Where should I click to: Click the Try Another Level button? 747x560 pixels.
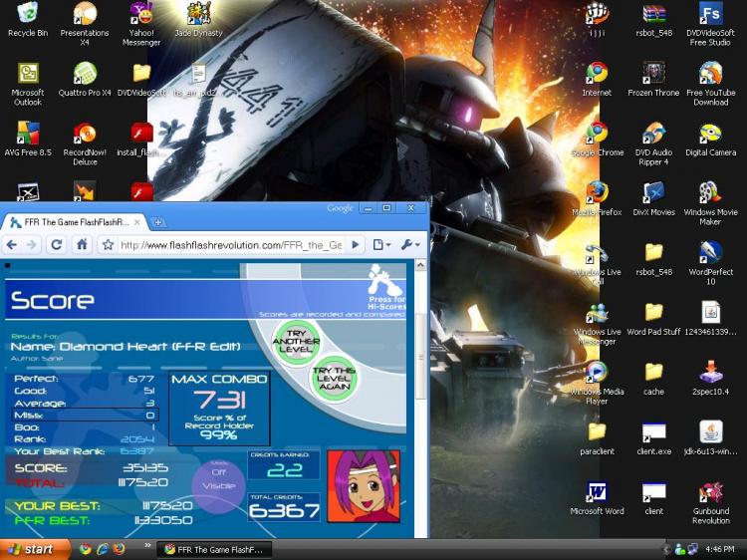(296, 341)
